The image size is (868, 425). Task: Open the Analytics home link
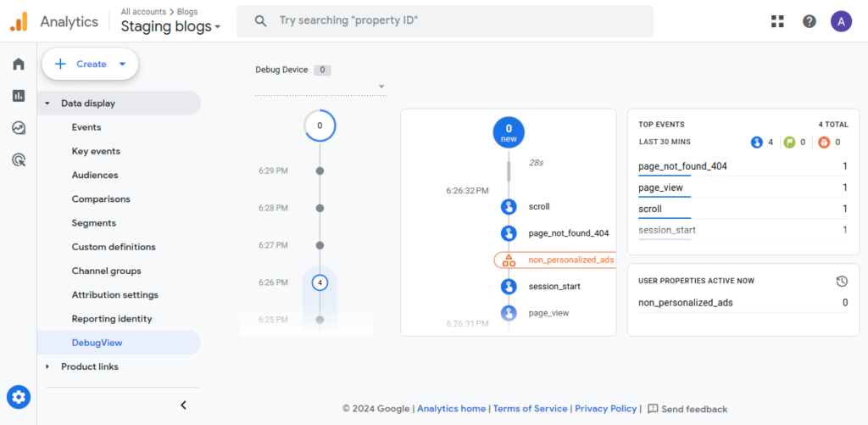[451, 409]
